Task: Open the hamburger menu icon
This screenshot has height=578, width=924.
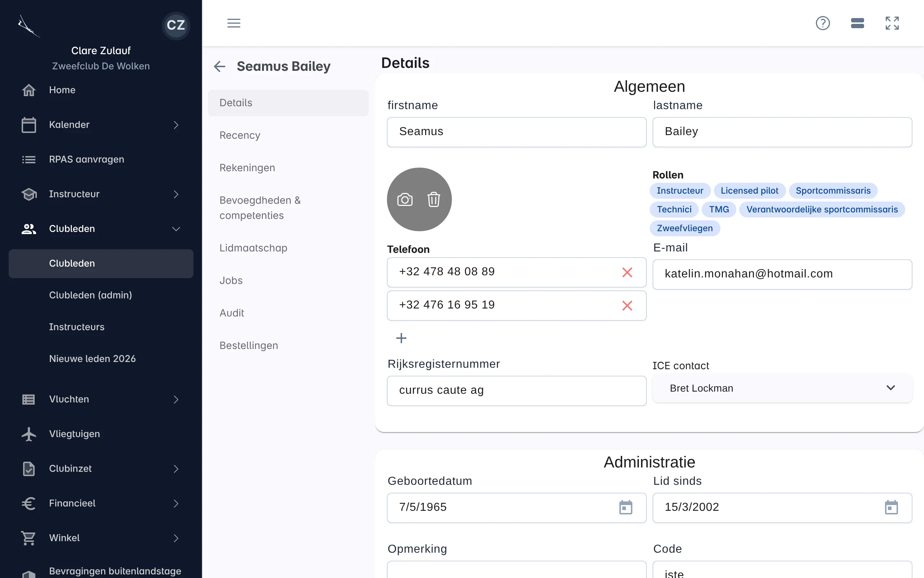Action: (x=234, y=23)
